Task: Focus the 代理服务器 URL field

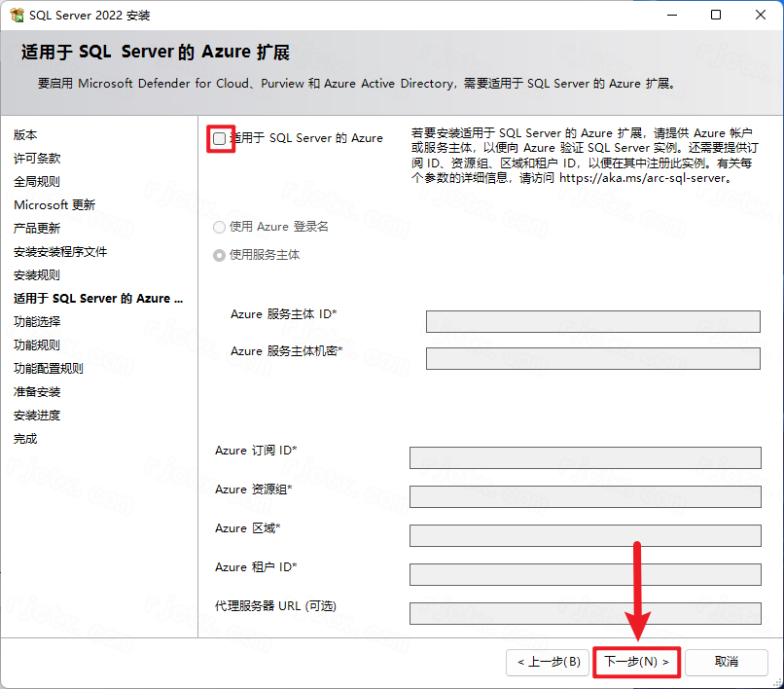Action: 585,613
